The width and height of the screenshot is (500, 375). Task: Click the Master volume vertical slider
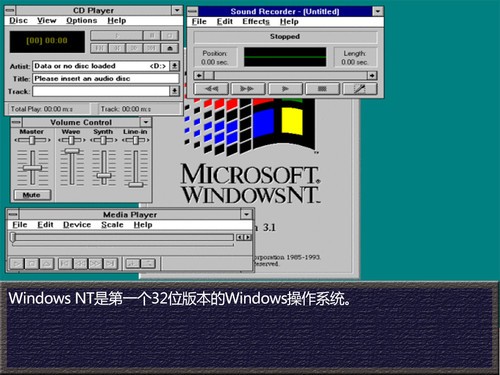(32, 168)
